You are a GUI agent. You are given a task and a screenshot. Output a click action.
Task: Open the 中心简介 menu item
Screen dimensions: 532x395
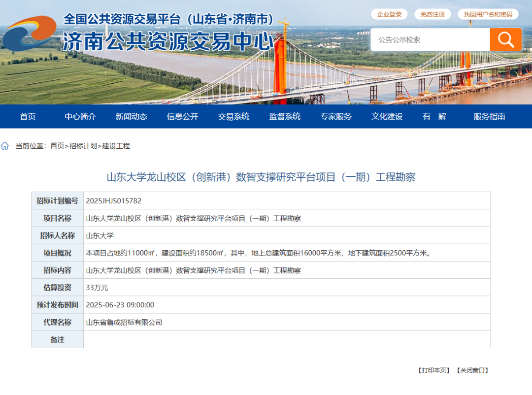[x=80, y=116]
